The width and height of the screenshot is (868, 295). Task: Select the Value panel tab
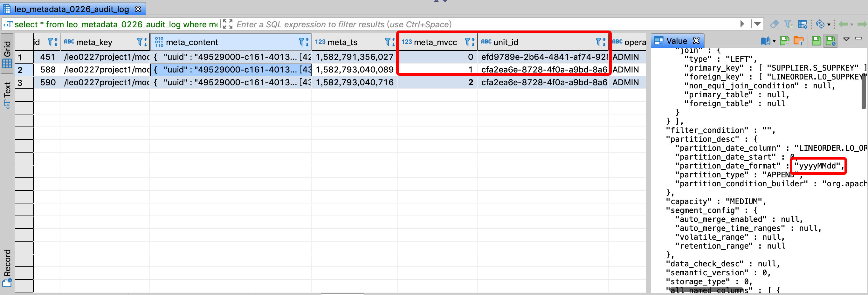[x=676, y=41]
